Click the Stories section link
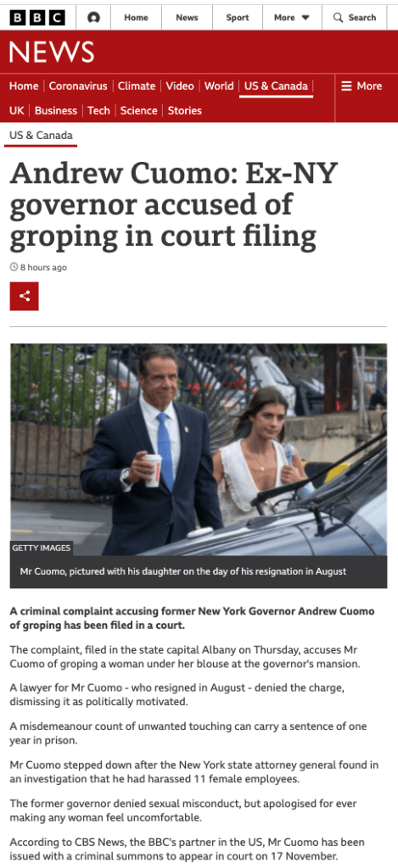This screenshot has height=868, width=398. [x=185, y=111]
